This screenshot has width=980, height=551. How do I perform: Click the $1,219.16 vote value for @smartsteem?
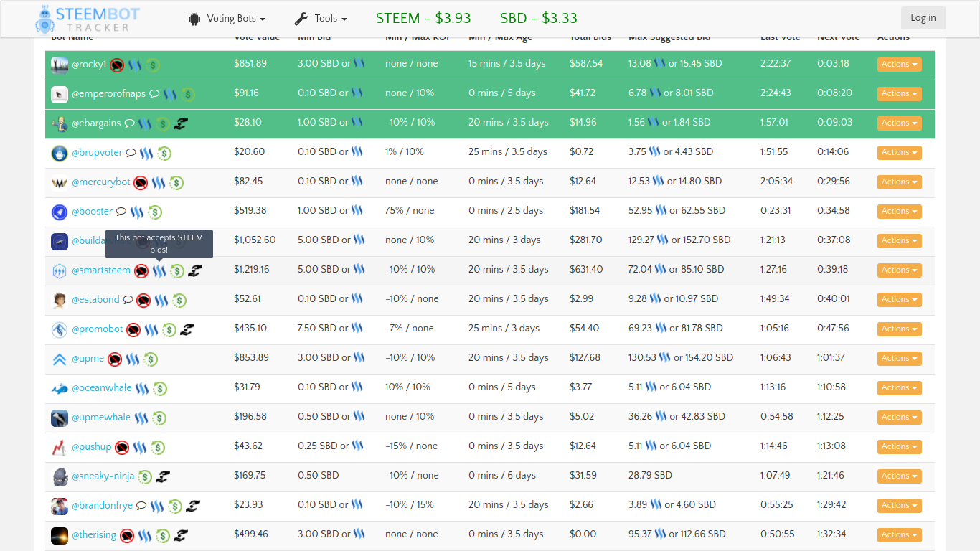coord(252,270)
